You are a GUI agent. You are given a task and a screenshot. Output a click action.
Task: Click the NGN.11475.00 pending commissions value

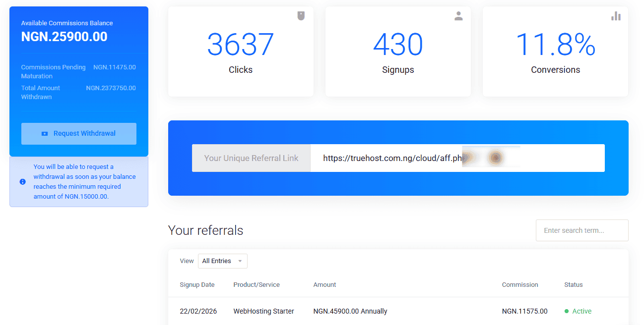(114, 67)
